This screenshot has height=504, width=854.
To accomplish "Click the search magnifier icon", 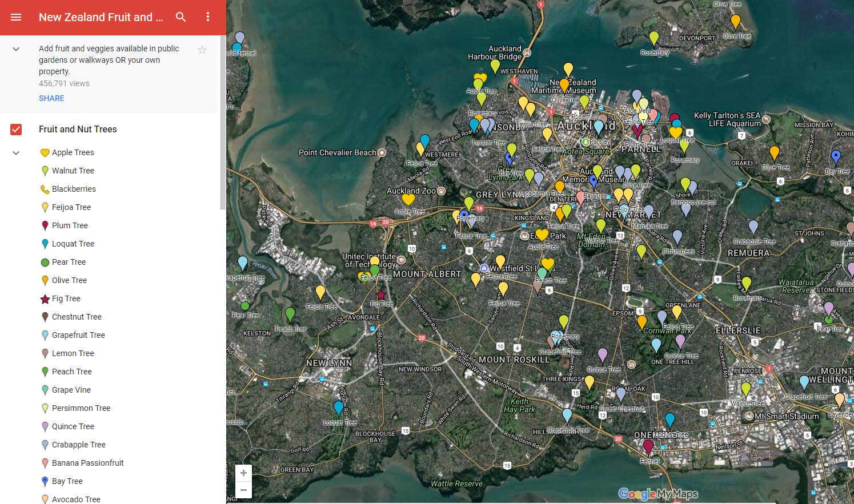I will tap(181, 17).
